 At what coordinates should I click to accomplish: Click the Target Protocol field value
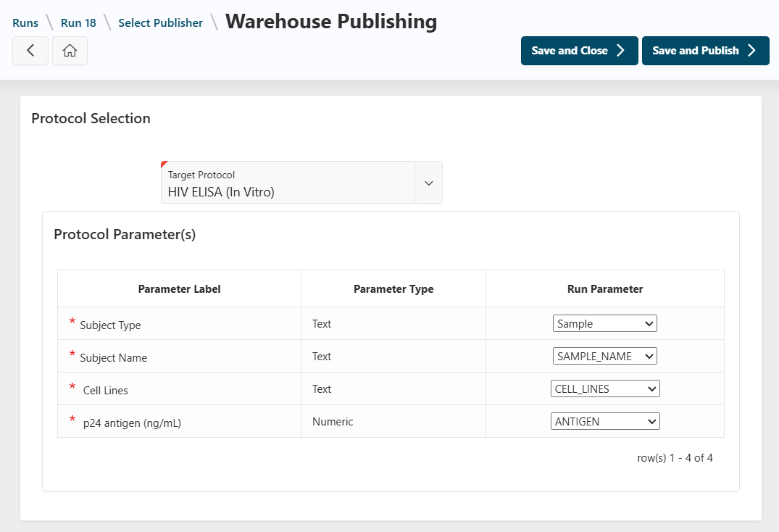tap(221, 192)
